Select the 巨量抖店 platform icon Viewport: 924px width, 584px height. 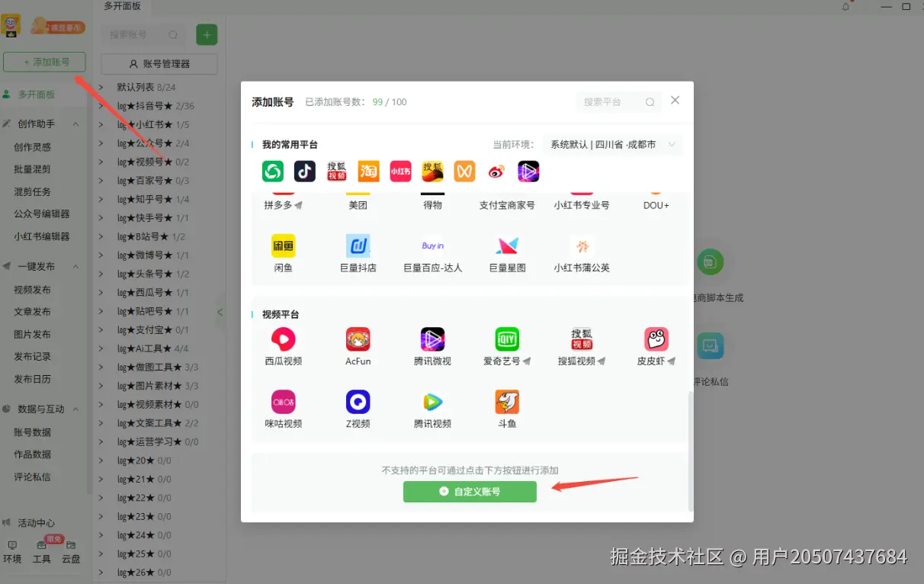pyautogui.click(x=358, y=245)
